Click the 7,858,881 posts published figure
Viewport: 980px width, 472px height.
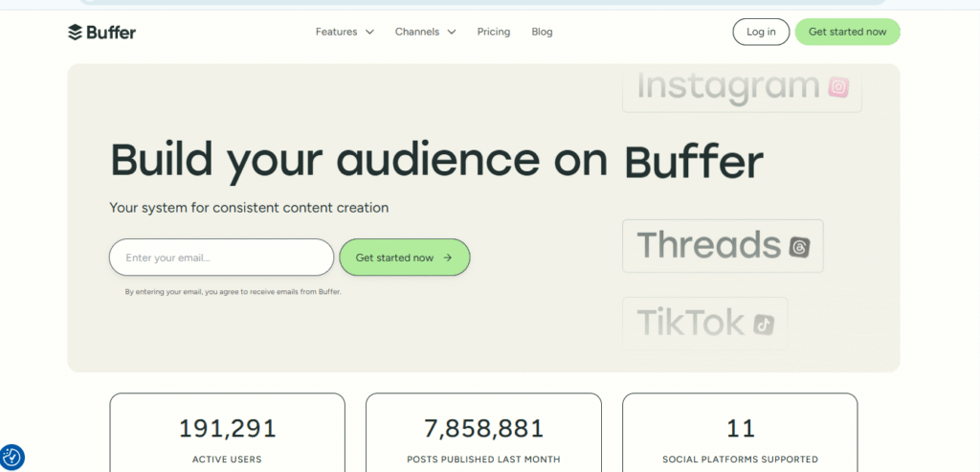pos(483,429)
